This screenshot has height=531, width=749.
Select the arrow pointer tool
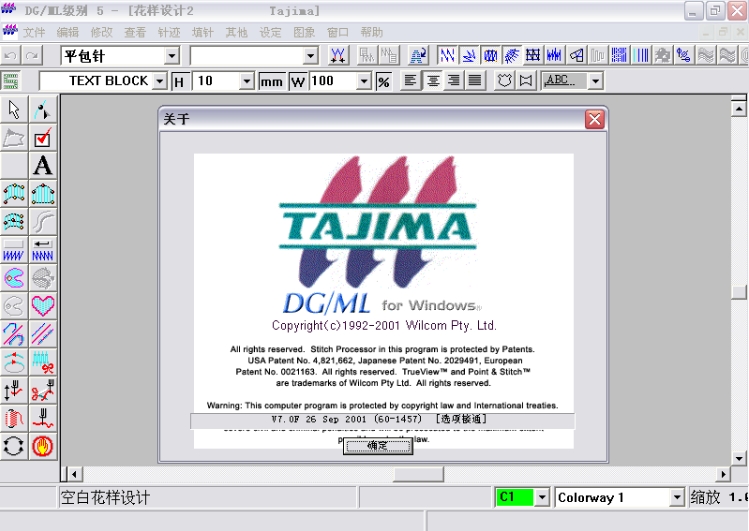tap(14, 109)
